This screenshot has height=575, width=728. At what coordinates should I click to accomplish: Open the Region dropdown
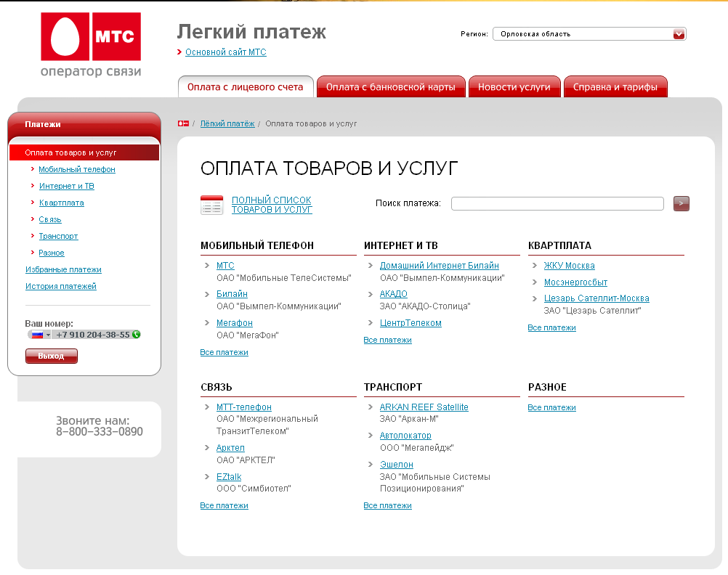point(589,33)
